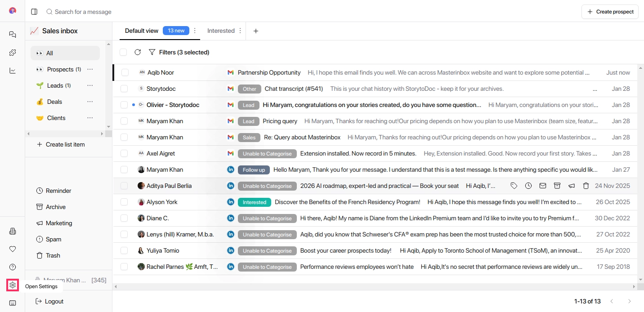Image resolution: width=644 pixels, height=312 pixels.
Task: Click the reminder clock icon on hovered row
Action: click(528, 186)
